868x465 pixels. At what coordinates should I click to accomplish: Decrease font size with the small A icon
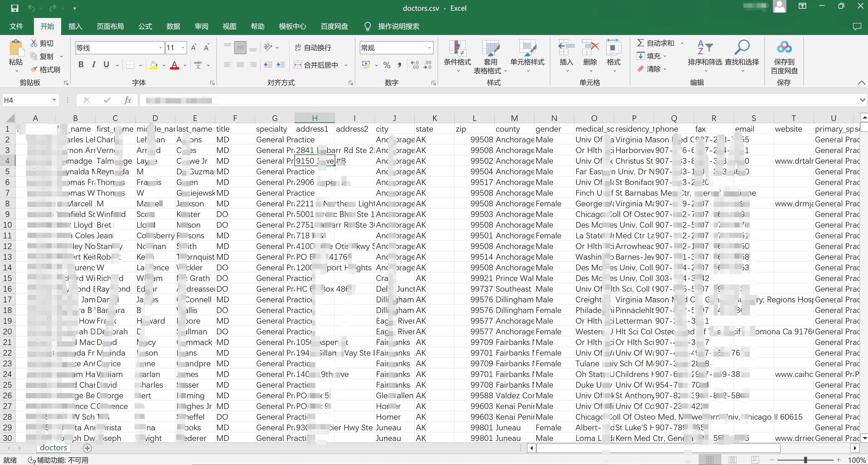(207, 48)
